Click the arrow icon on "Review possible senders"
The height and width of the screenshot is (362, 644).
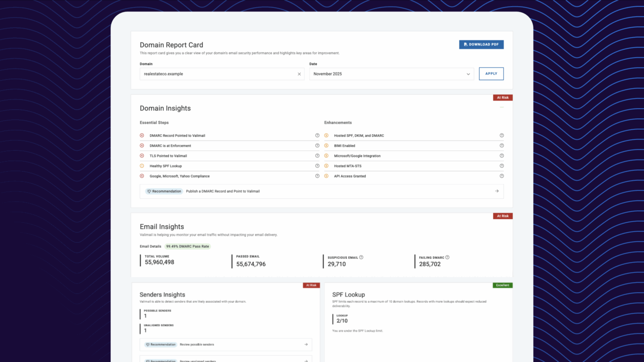[305, 344]
